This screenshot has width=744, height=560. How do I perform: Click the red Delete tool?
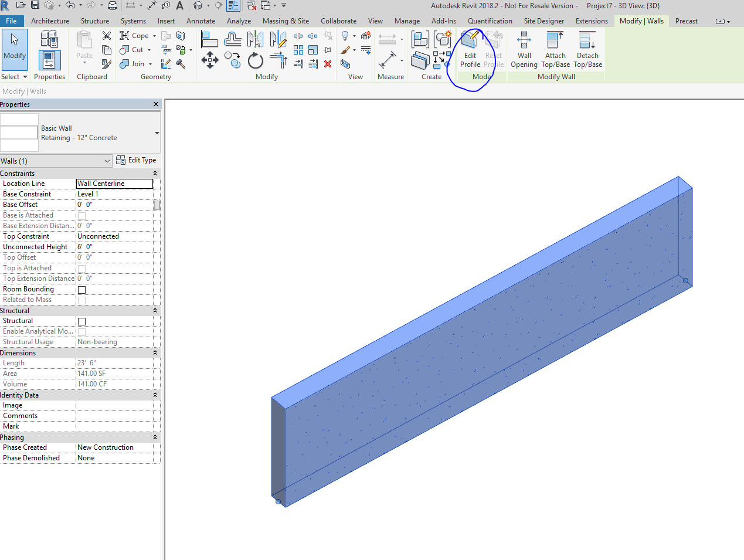328,64
